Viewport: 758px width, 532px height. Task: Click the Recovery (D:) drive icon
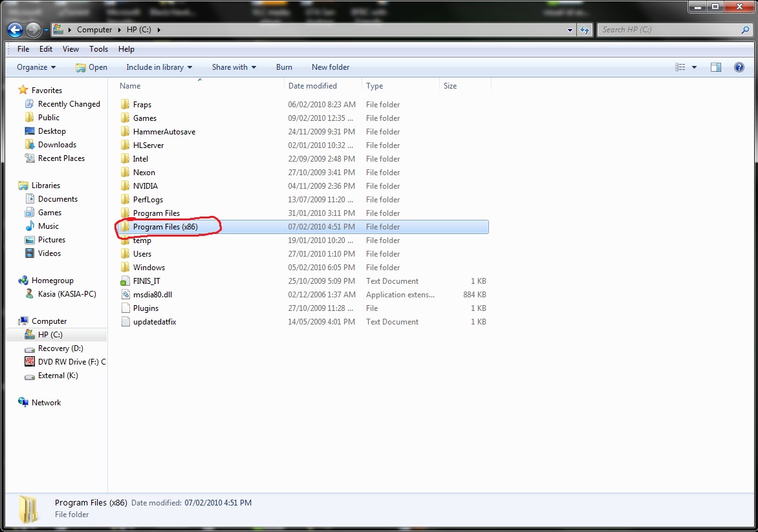pos(30,348)
